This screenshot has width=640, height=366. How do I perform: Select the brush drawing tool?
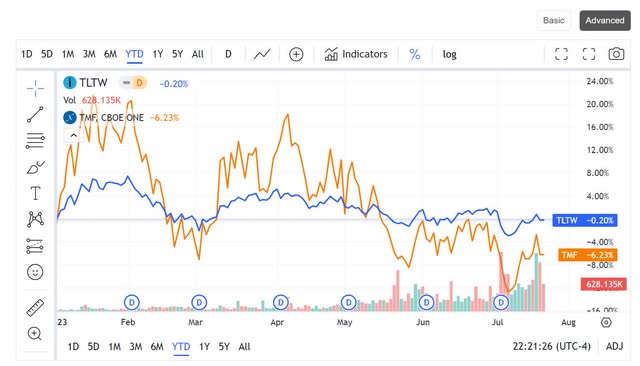(x=35, y=167)
